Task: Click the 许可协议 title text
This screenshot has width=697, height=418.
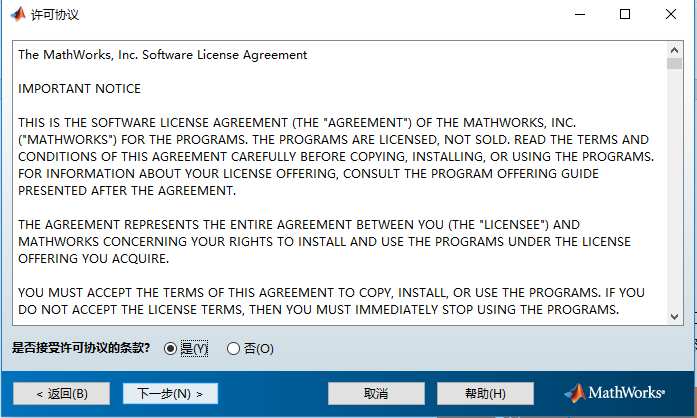Action: click(x=55, y=14)
